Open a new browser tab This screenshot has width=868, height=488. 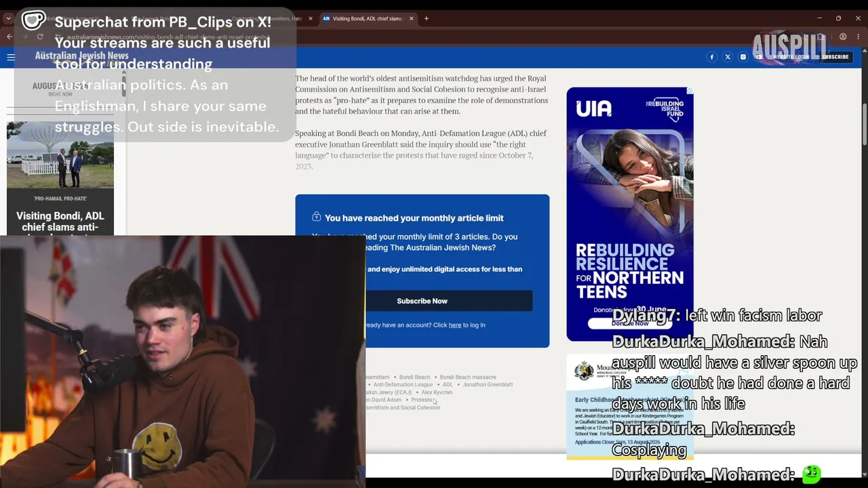pyautogui.click(x=427, y=18)
